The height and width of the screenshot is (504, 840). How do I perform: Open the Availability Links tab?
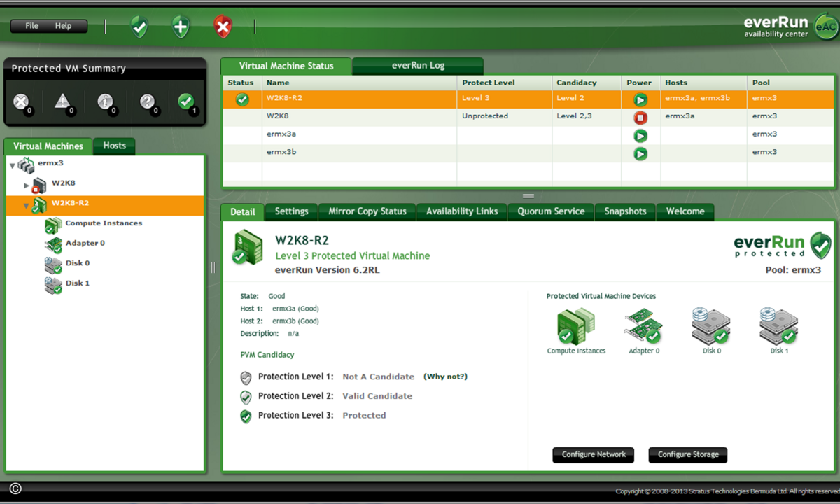(462, 211)
